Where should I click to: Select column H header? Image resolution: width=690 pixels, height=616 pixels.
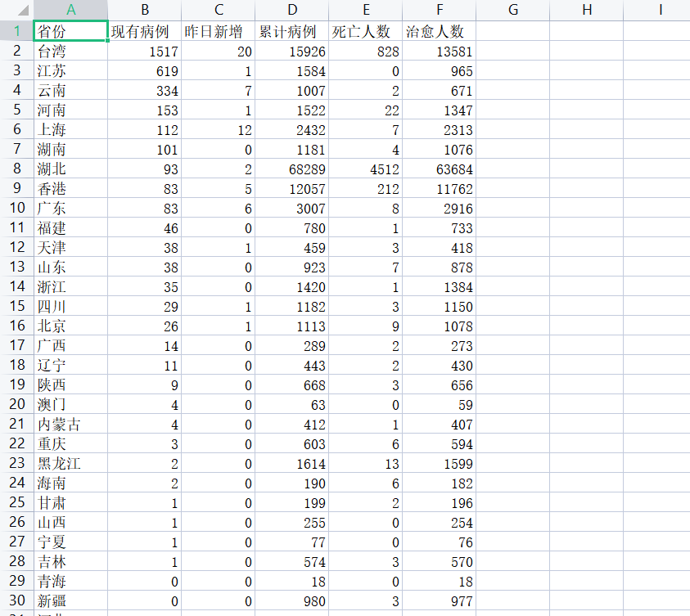[x=587, y=10]
